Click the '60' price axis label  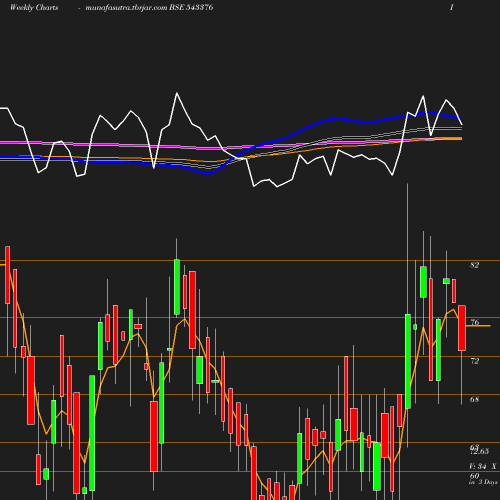[474, 476]
